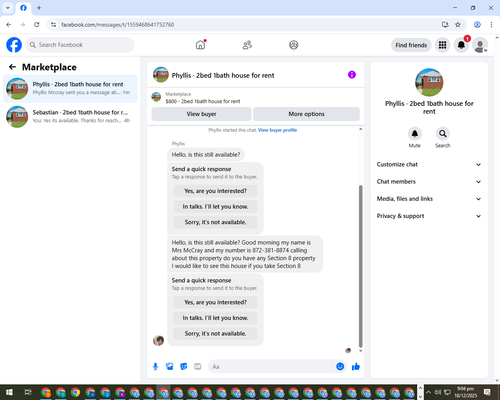Open the Notifications bell

pos(461,45)
